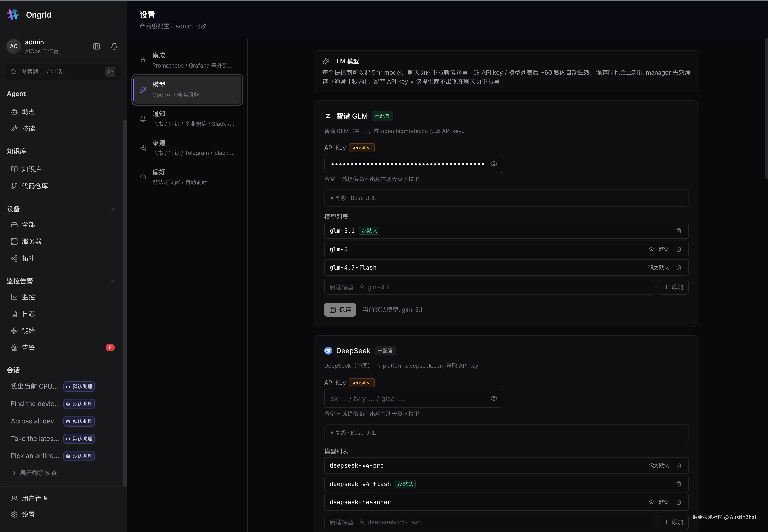Open conversation Pick an online...
This screenshot has width=768, height=532.
[x=35, y=456]
